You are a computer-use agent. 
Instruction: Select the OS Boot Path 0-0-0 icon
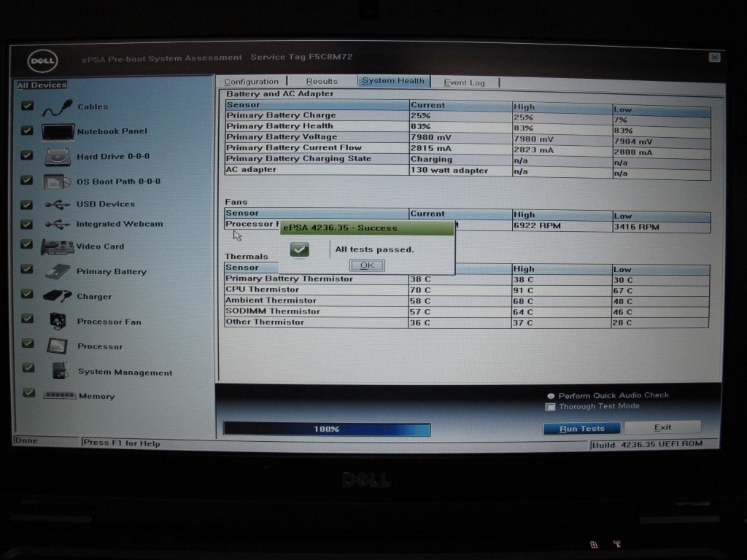(57, 182)
